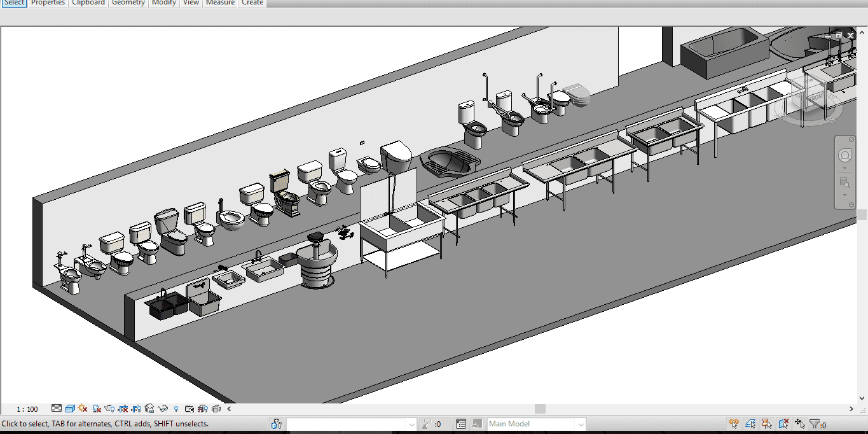Toggle Sun Path off/on icon
Screen dimensions: 868x434
83,409
